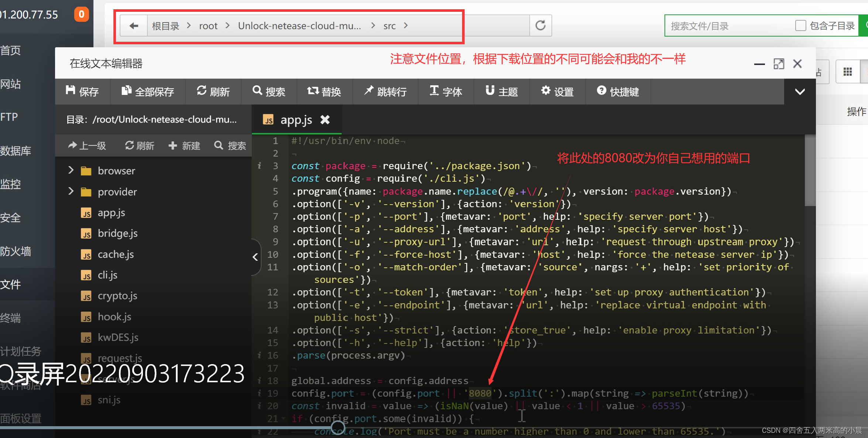Viewport: 868px width, 438px height.
Task: Open 终端 in left sidebar
Action: click(11, 318)
